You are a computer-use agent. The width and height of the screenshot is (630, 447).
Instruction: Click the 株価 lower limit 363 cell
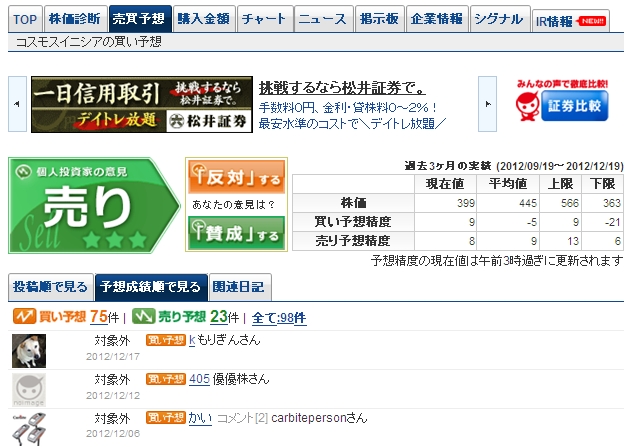tap(602, 203)
